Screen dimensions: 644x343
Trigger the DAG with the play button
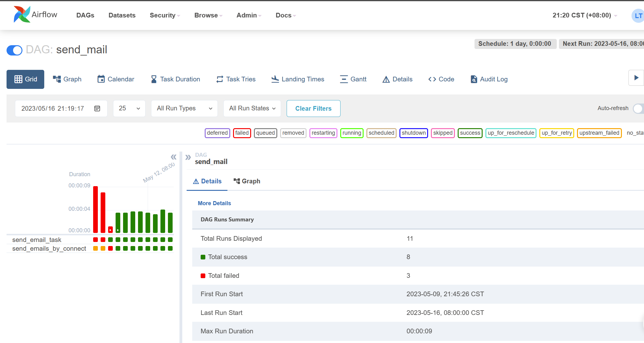tap(636, 78)
